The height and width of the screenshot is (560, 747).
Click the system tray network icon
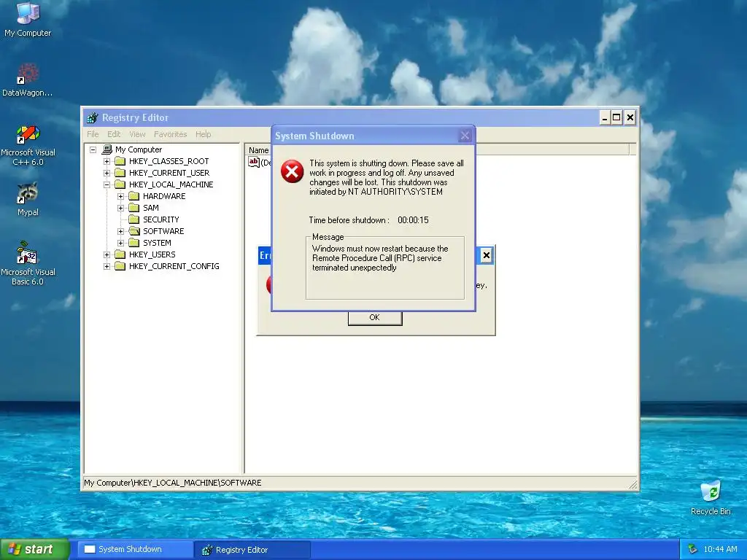pyautogui.click(x=692, y=549)
